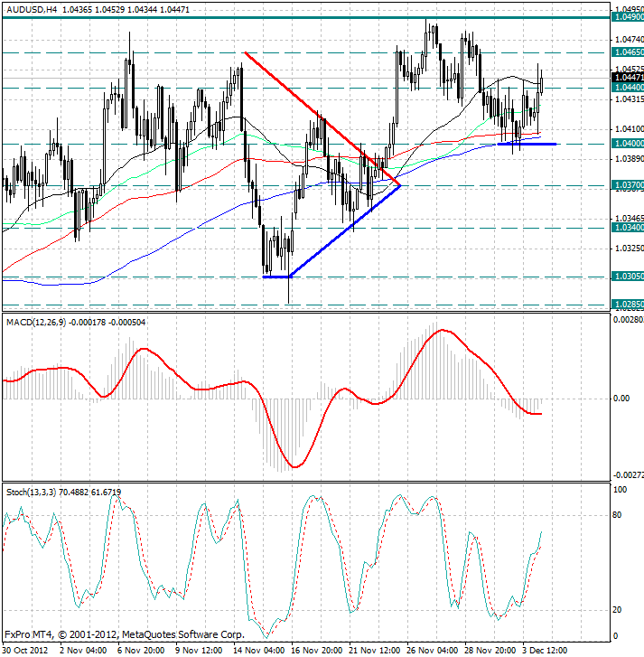Select the blue ascending trendline on price chart

tap(345, 230)
